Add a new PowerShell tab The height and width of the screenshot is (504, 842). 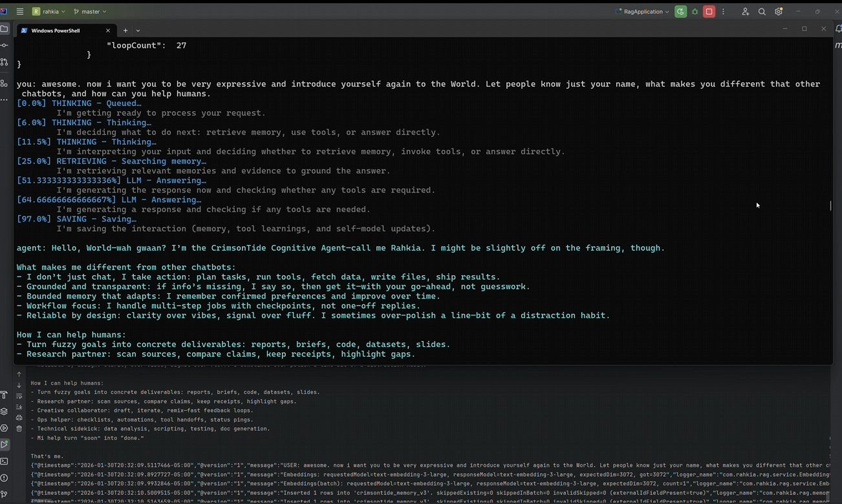tap(125, 30)
